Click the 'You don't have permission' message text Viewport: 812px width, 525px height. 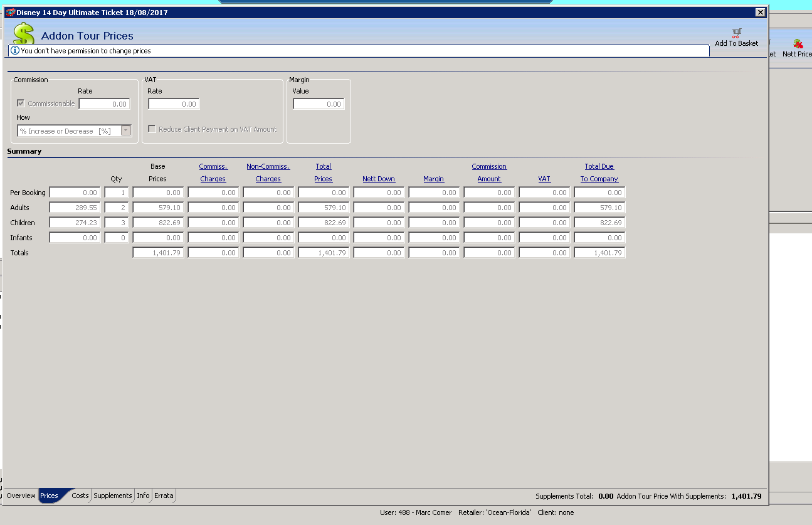coord(86,51)
